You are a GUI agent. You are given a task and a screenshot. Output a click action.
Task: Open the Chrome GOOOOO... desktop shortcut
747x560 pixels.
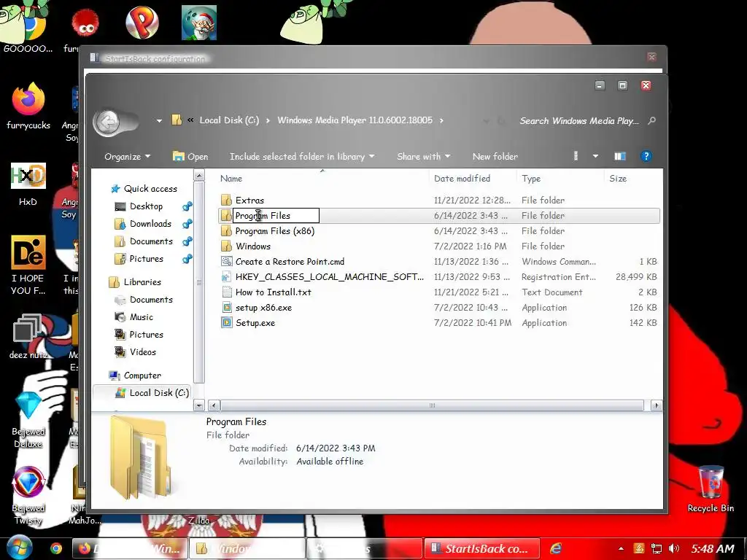pyautogui.click(x=27, y=28)
